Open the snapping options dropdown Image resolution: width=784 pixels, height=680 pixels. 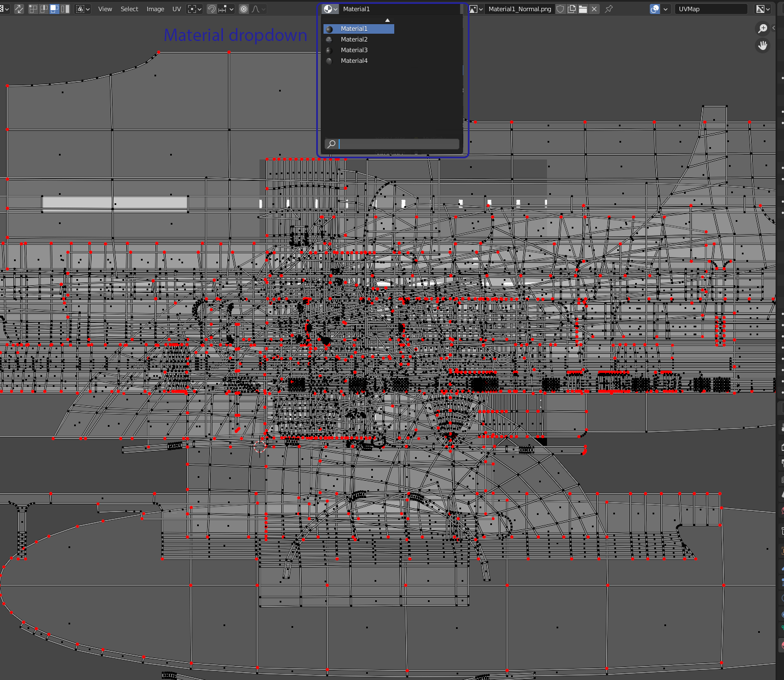226,9
